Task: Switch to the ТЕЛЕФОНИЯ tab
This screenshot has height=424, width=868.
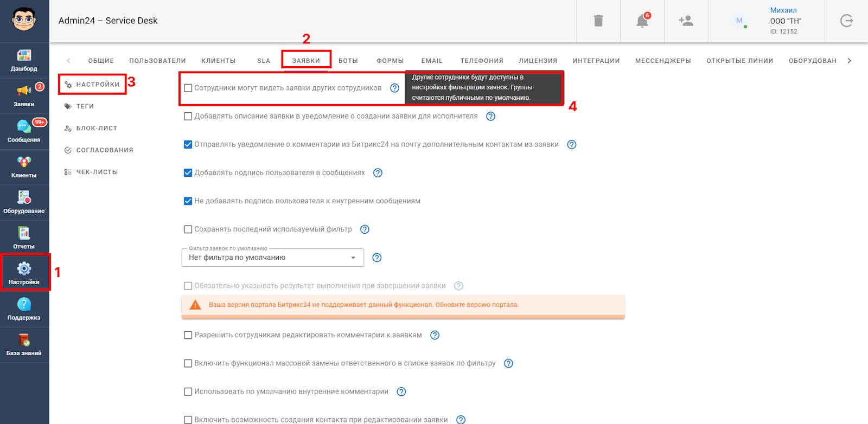Action: coord(482,61)
